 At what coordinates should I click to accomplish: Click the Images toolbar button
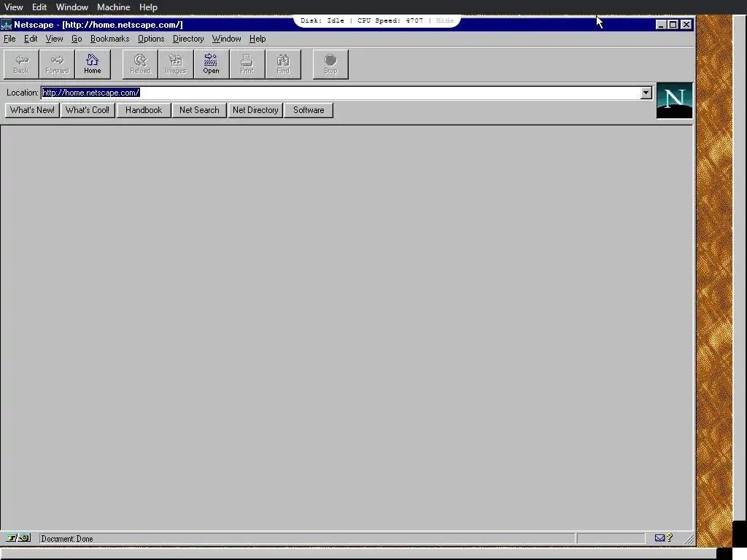(x=176, y=64)
